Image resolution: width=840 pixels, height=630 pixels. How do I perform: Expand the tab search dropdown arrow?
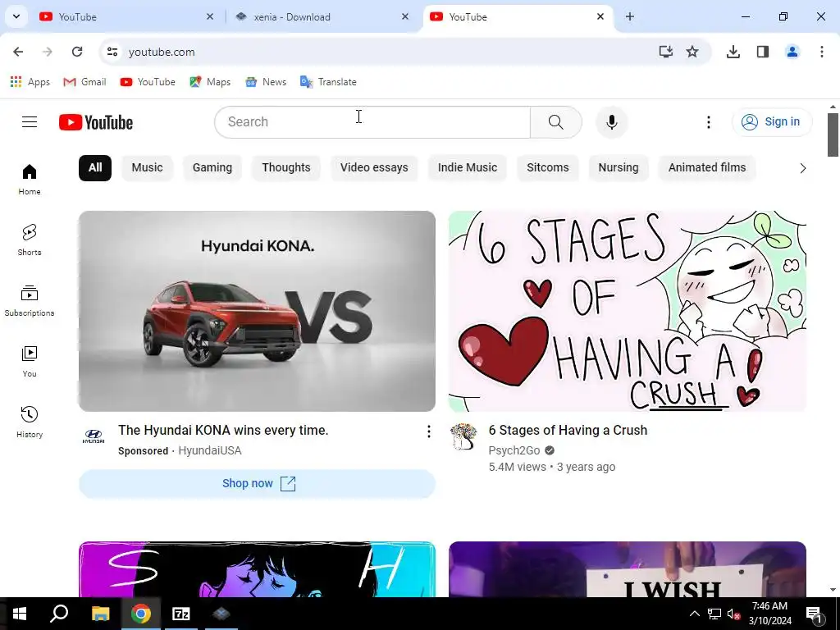(x=16, y=16)
